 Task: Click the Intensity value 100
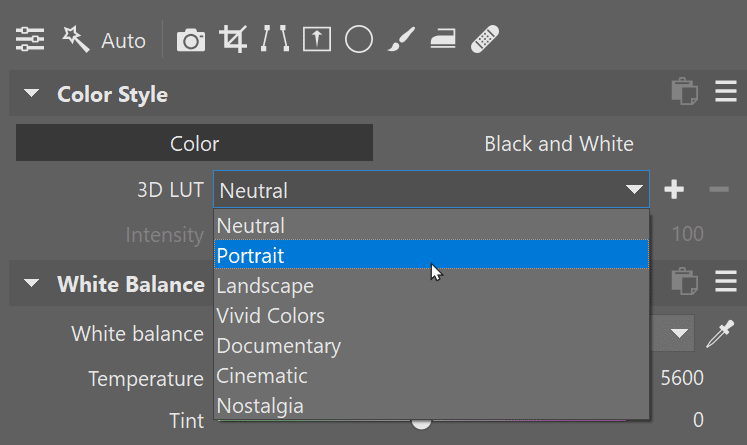tap(687, 234)
